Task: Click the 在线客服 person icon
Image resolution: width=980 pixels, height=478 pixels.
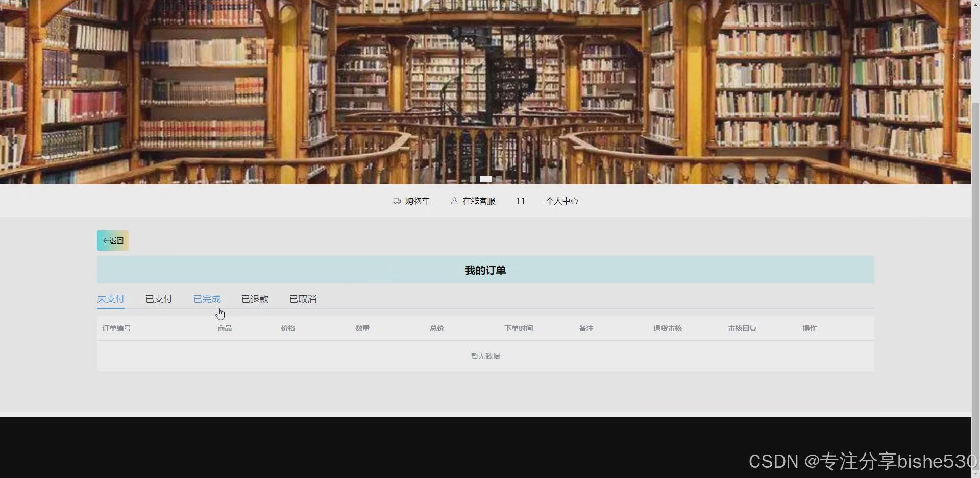Action: pyautogui.click(x=454, y=201)
